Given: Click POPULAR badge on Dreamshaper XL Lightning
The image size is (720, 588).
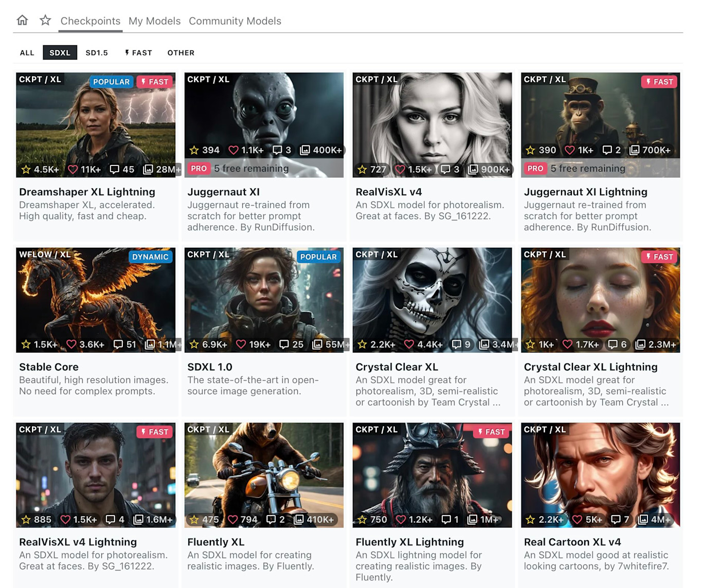Looking at the screenshot, I should [112, 82].
